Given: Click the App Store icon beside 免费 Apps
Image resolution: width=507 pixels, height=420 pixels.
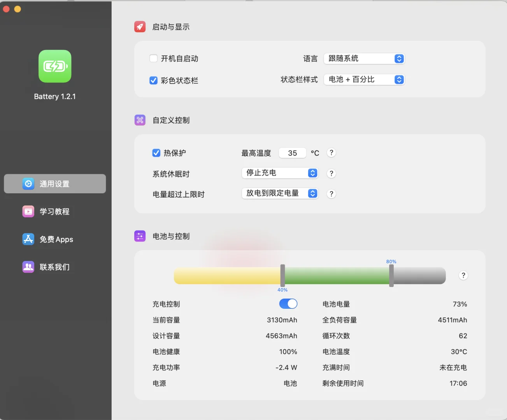Looking at the screenshot, I should pyautogui.click(x=28, y=239).
